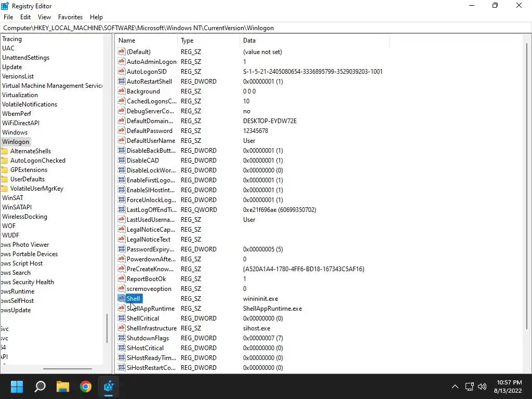Viewport: 532px width, 399px height.
Task: Select the WirelessDocking tree key
Action: (24, 217)
